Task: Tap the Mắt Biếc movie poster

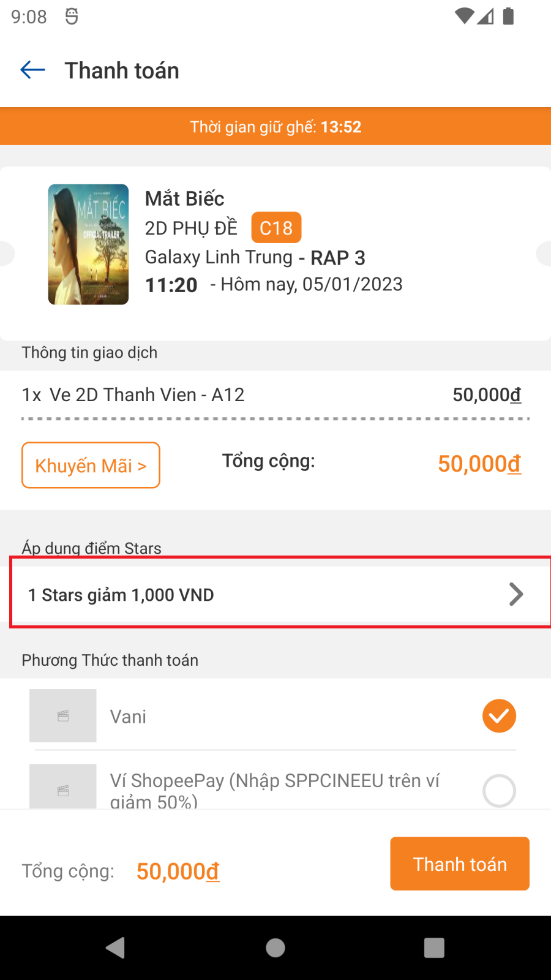Action: point(88,244)
